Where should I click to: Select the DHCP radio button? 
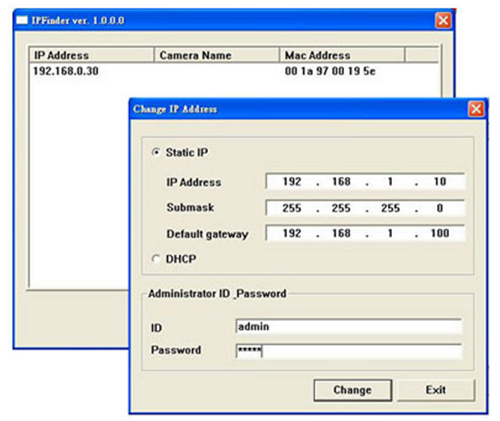(156, 259)
